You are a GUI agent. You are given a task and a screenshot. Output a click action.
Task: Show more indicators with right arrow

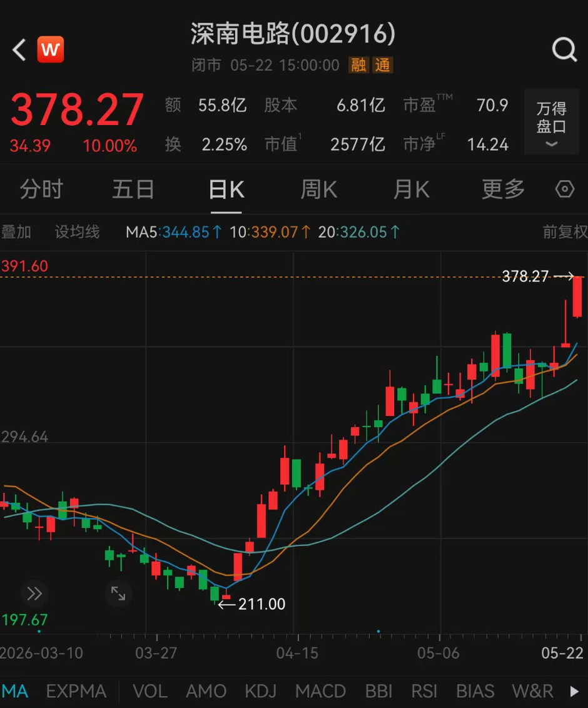pos(574,691)
